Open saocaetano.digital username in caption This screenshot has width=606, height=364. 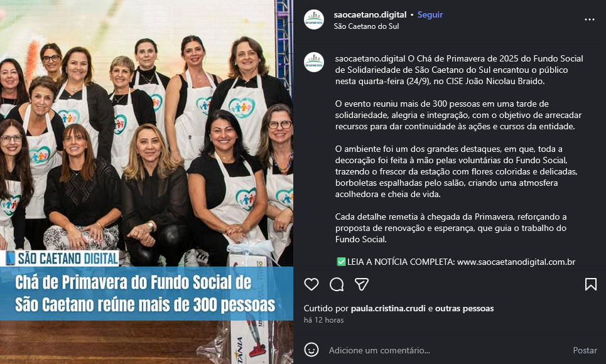[371, 59]
